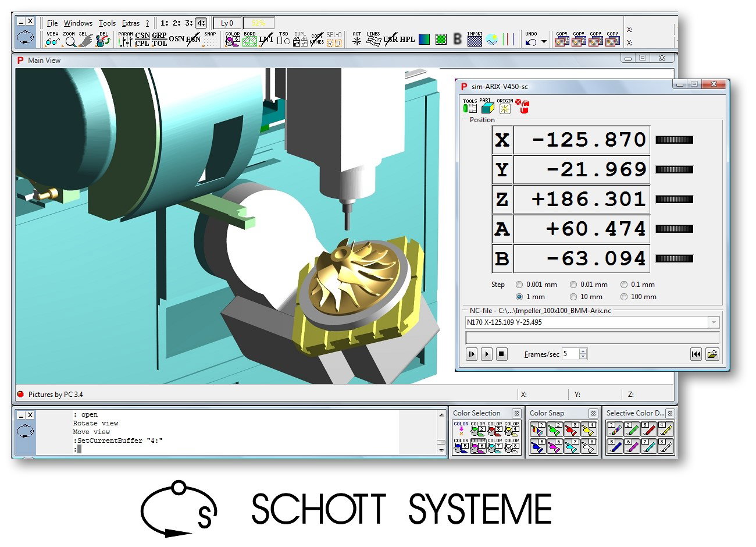
Task: Open the File menu
Action: [x=52, y=23]
